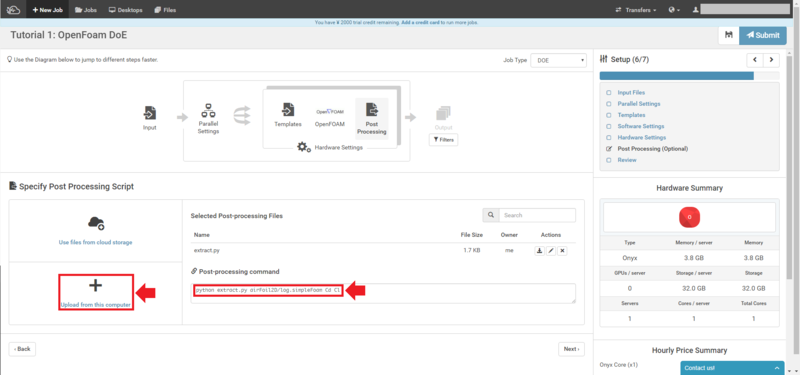
Task: Open the Desktops menu item
Action: pyautogui.click(x=126, y=10)
